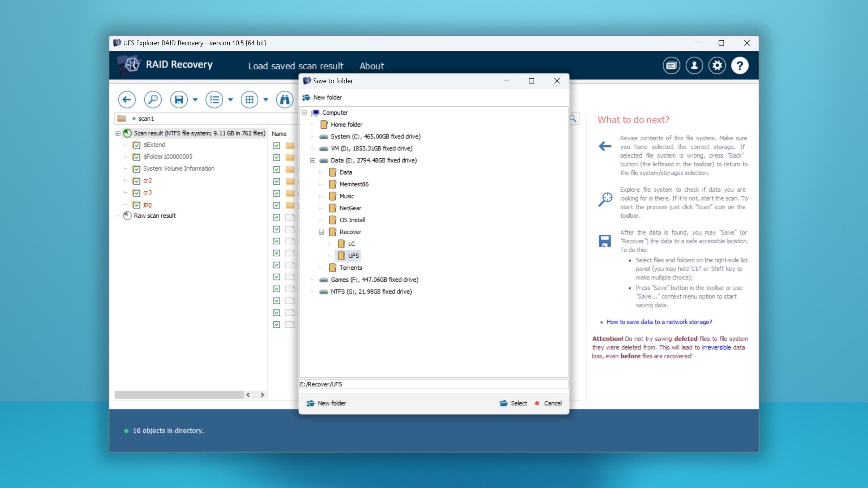Click New folder button at dialog bottom
Image resolution: width=868 pixels, height=488 pixels.
(326, 403)
